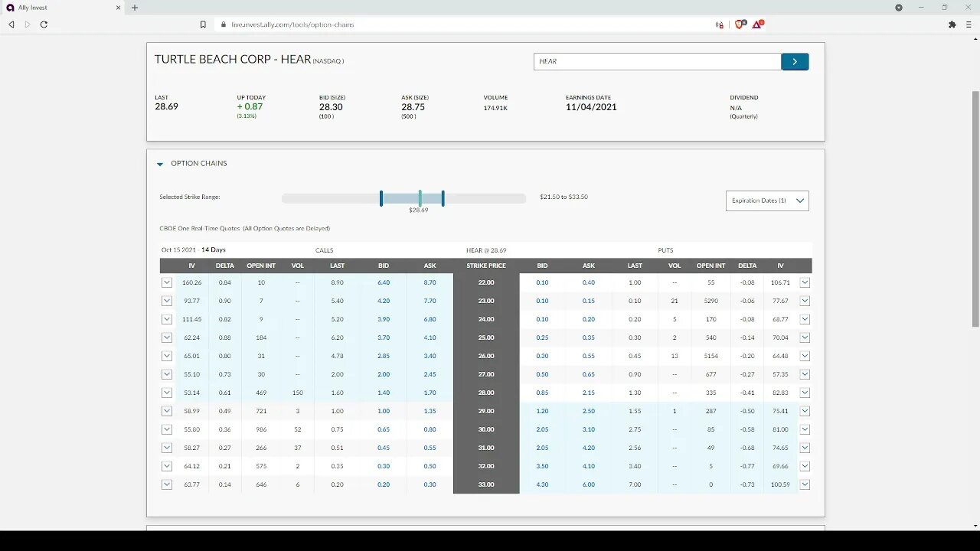Click the TURTLE BEACH CORP - HEAR title
This screenshot has height=551, width=980.
tap(233, 60)
